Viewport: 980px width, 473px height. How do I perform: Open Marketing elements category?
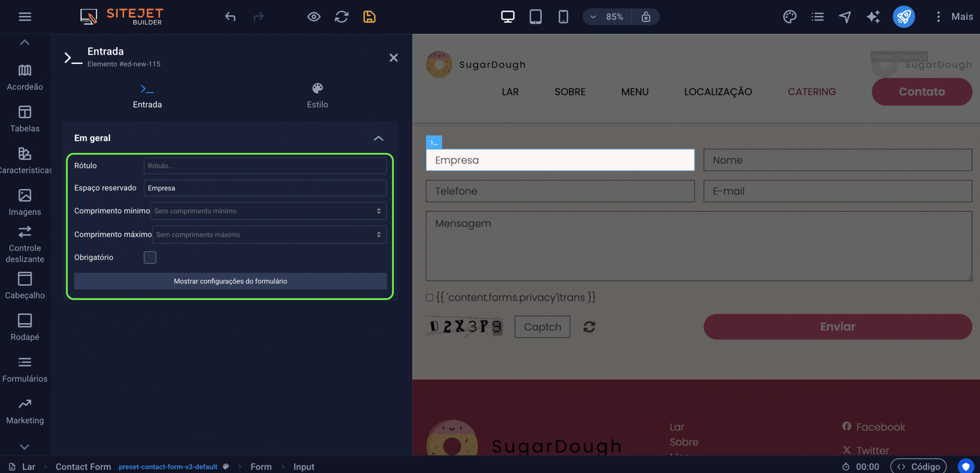(25, 411)
